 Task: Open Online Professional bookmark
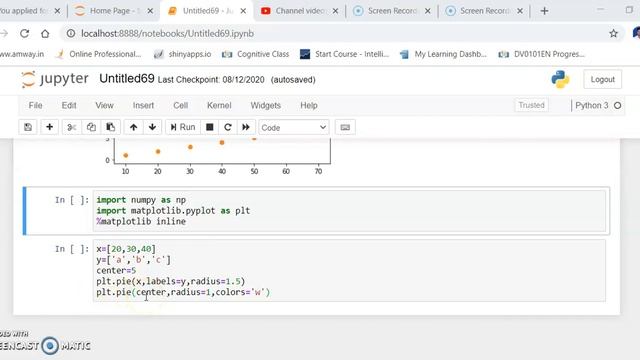(99, 54)
